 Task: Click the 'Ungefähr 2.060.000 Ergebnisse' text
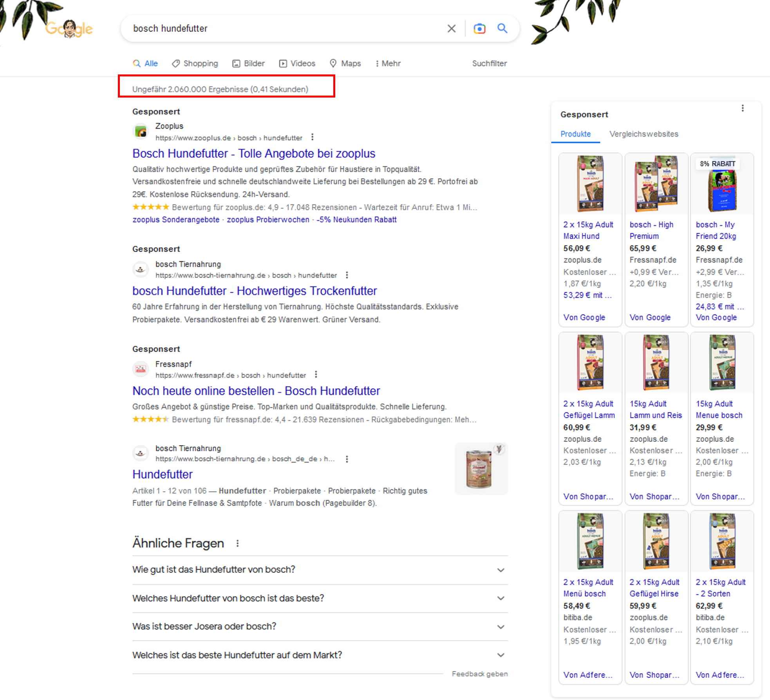pyautogui.click(x=220, y=89)
